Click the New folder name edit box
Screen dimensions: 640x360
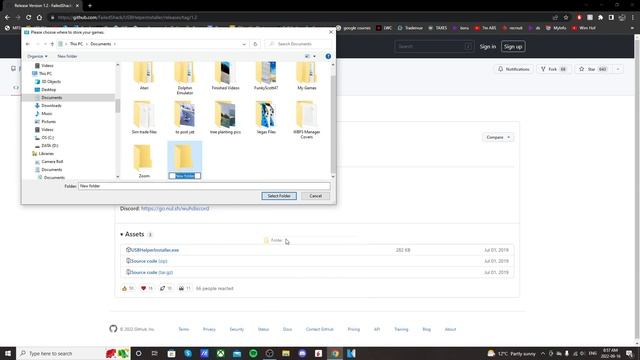tap(184, 176)
